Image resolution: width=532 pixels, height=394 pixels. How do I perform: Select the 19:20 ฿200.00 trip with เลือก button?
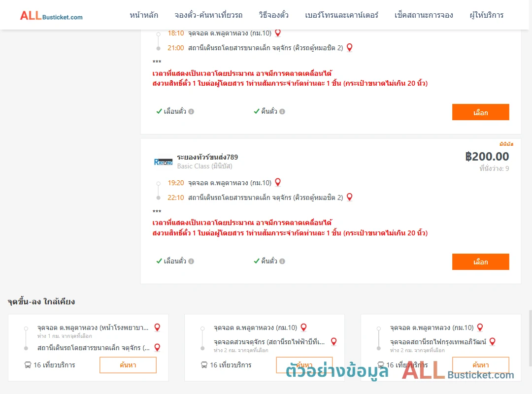point(480,262)
